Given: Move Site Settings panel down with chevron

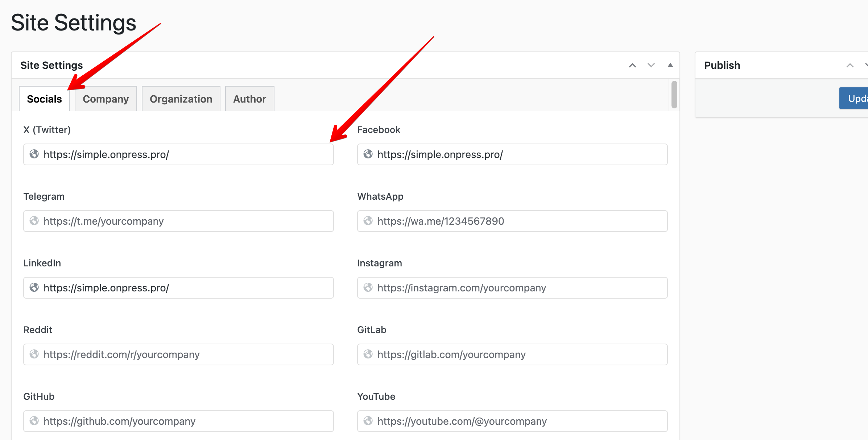Looking at the screenshot, I should [x=651, y=65].
